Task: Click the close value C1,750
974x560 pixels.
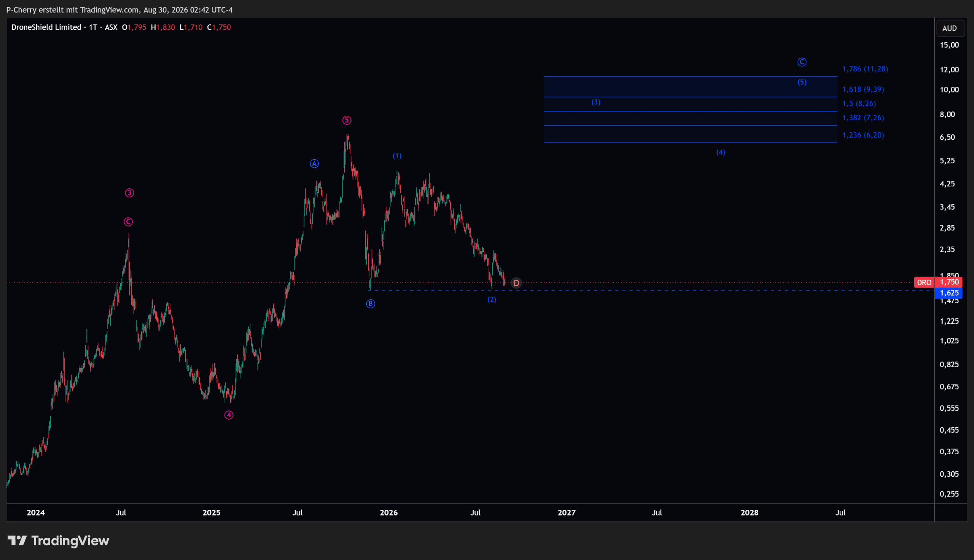Action: (x=219, y=27)
